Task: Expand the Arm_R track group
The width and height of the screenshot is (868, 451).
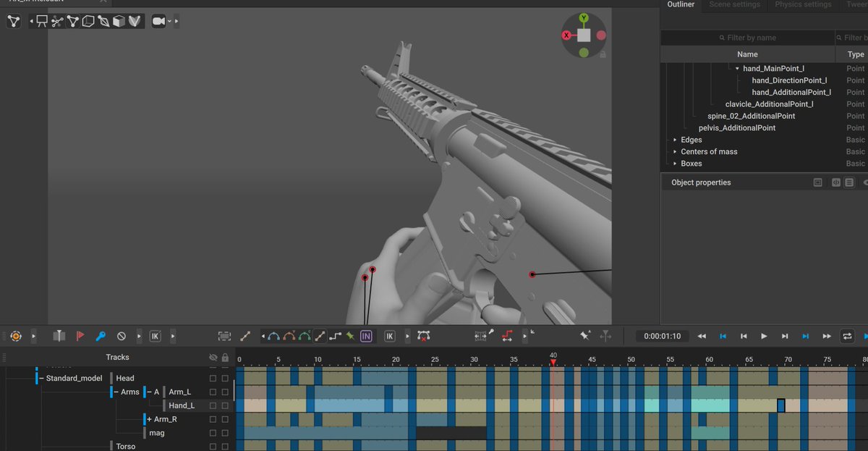Action: pos(150,419)
